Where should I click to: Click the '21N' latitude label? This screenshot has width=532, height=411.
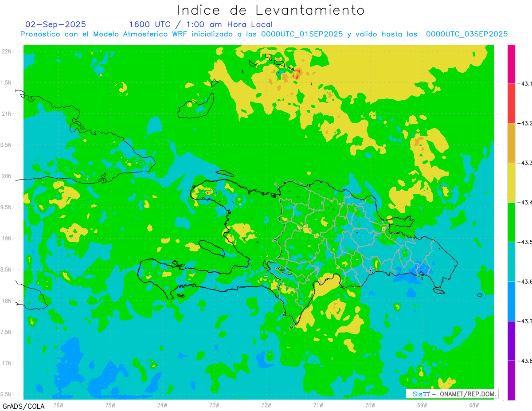tap(8, 114)
